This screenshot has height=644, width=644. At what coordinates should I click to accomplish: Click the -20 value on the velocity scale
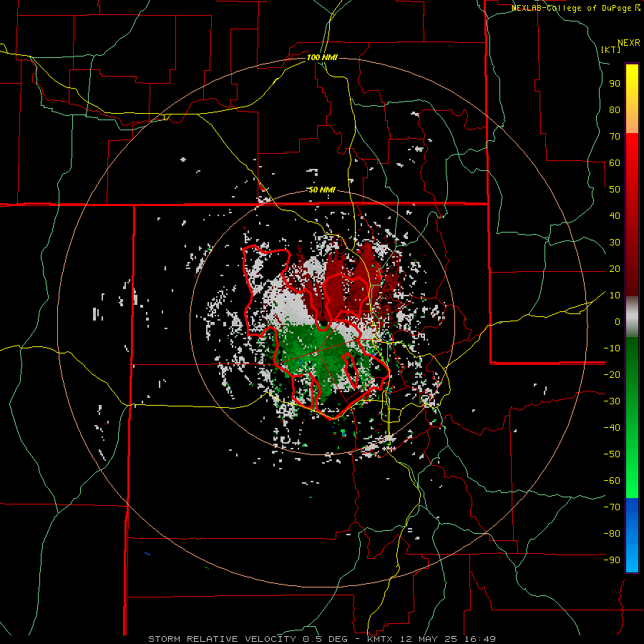click(x=612, y=374)
